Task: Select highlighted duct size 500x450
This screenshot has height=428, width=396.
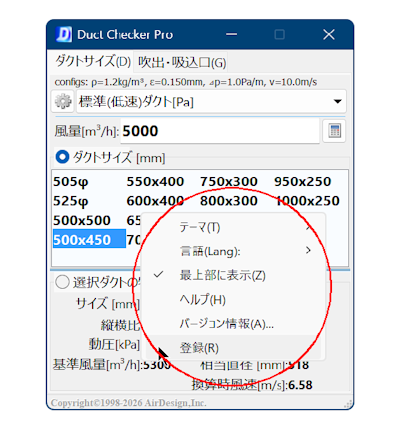Action: click(89, 239)
